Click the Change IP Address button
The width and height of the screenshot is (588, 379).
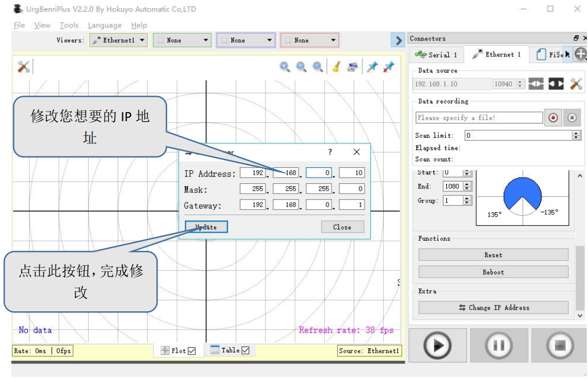(x=493, y=308)
